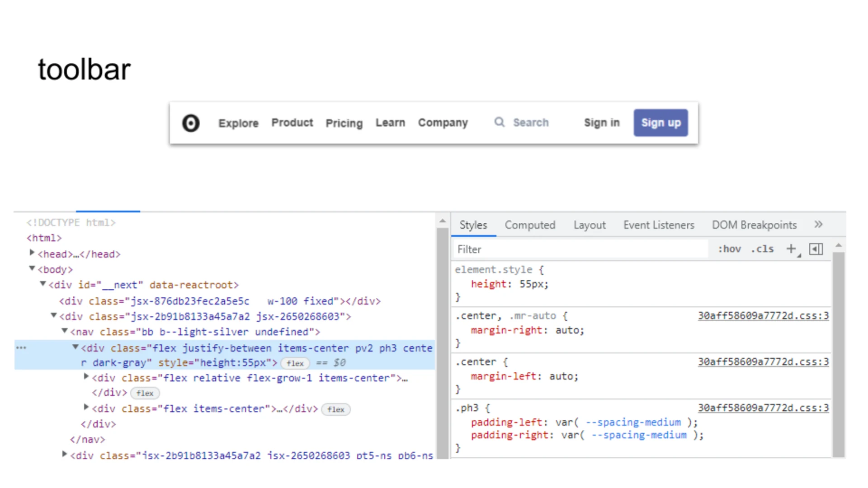The image size is (868, 488).
Task: Click the Sign up button
Action: coord(660,123)
